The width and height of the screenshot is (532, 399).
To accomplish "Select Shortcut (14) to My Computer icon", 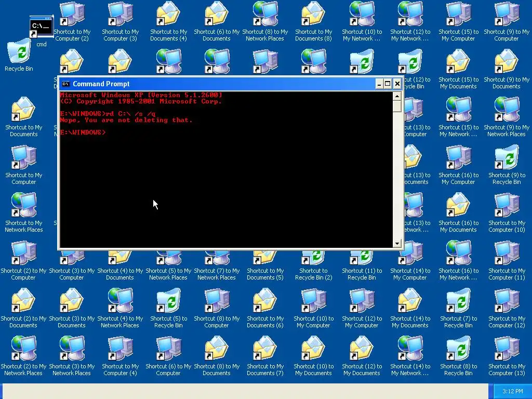I will pyautogui.click(x=410, y=253).
